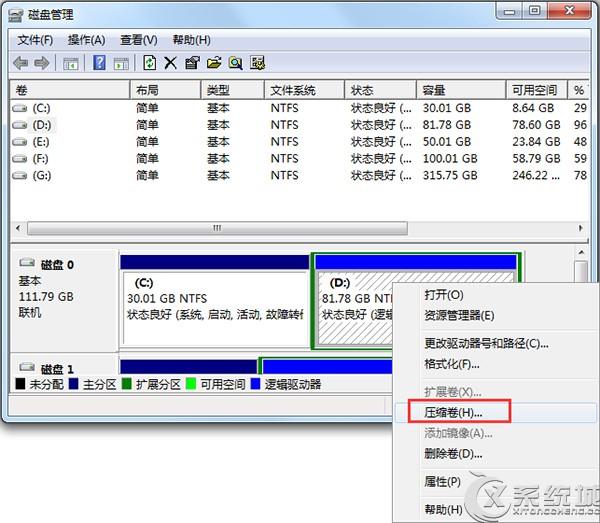
Task: Click the green 扩展分区 legend swatch
Action: [x=127, y=384]
